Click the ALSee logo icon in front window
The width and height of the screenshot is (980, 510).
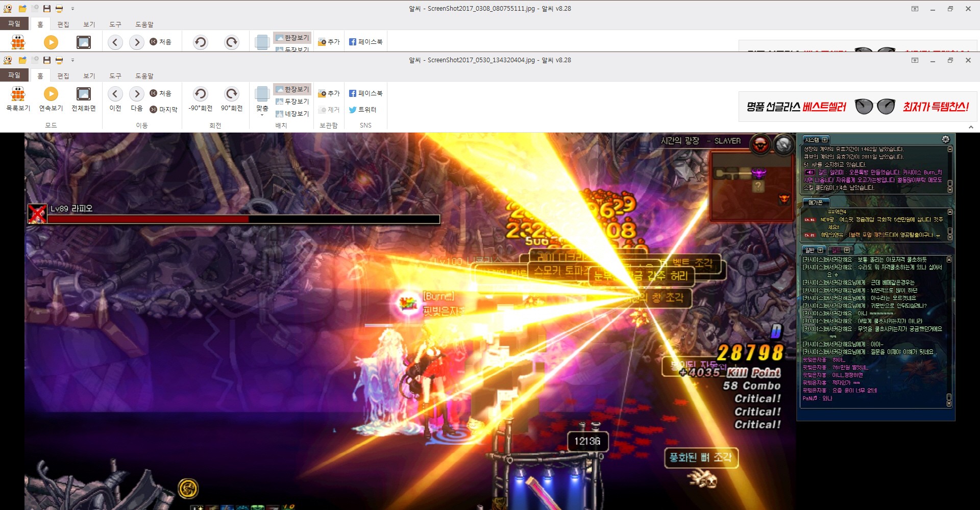[8, 60]
